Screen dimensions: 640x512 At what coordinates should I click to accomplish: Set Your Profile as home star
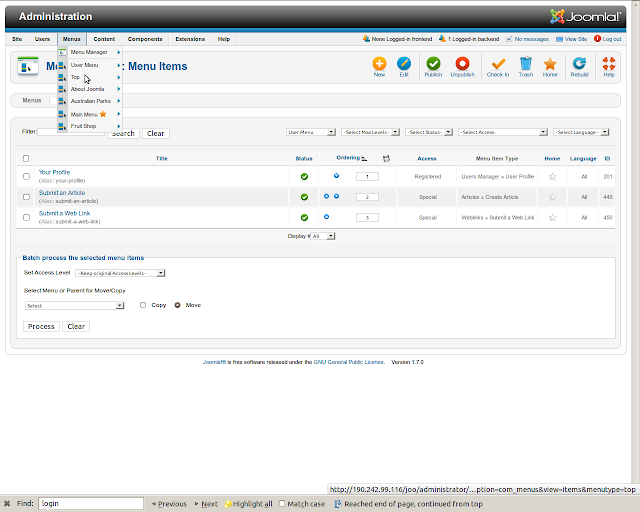coord(552,177)
